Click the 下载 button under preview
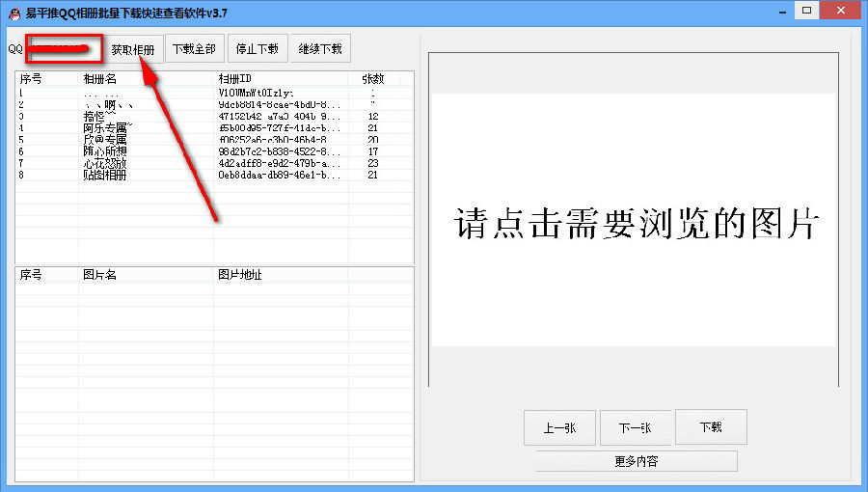 [x=711, y=426]
